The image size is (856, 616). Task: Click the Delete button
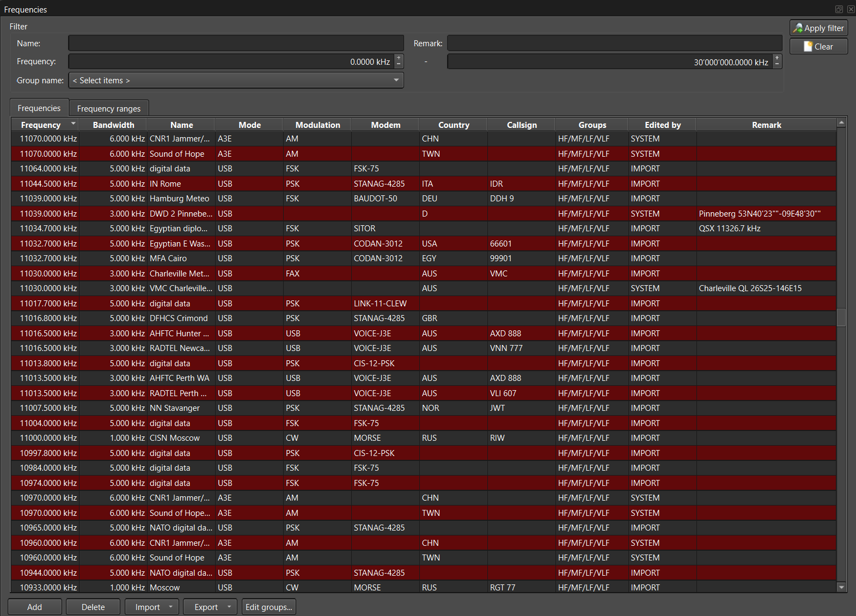[93, 607]
